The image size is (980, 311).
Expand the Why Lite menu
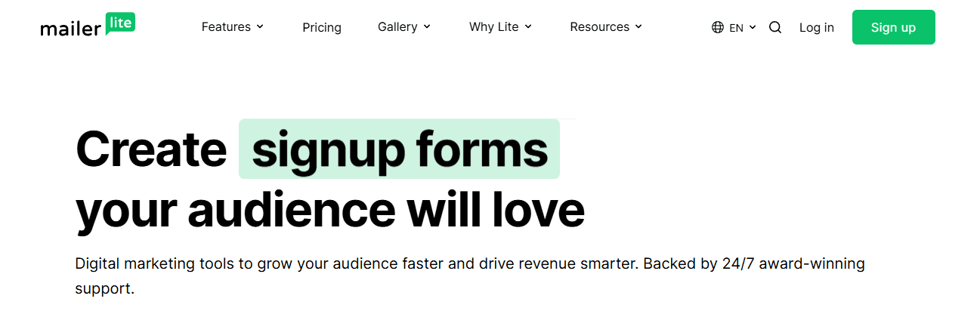tap(501, 27)
